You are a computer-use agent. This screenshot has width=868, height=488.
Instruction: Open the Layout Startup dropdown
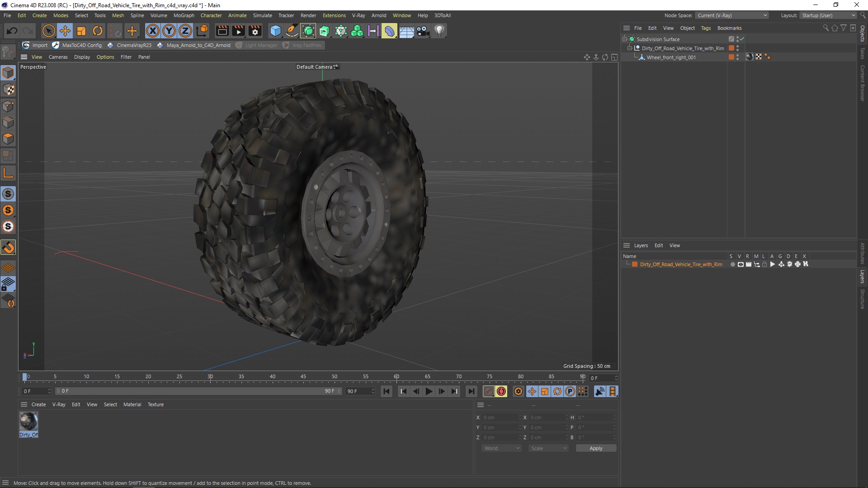point(827,15)
